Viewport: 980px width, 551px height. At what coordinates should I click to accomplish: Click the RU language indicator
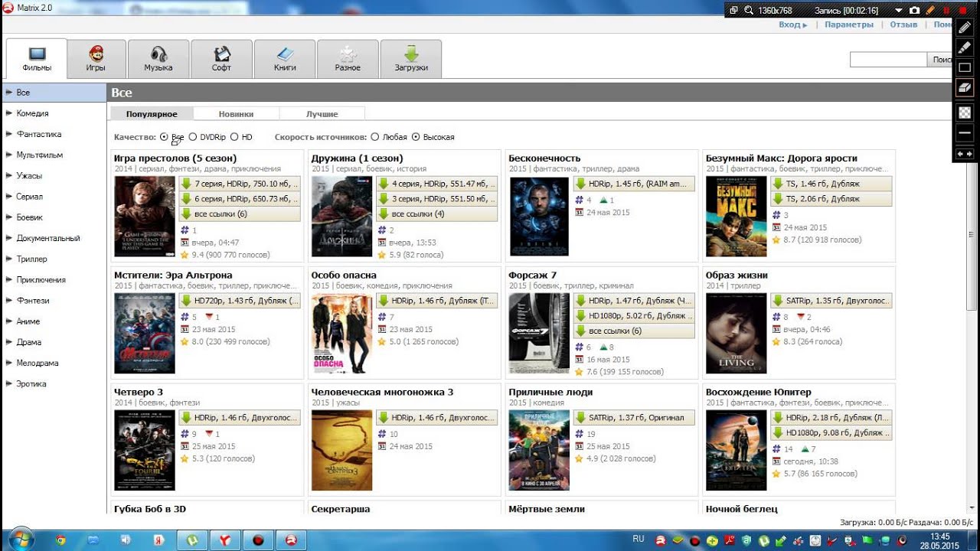tap(639, 539)
